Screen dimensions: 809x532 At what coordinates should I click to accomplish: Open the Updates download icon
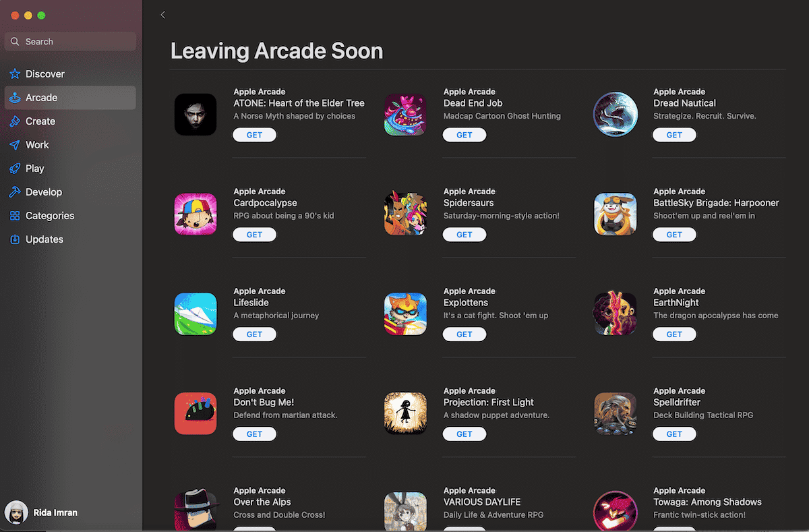coord(15,239)
